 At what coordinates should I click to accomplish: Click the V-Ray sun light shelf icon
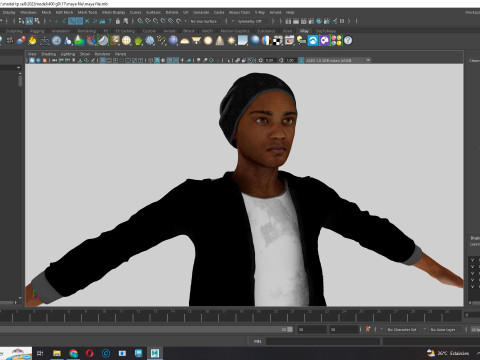pos(231,41)
